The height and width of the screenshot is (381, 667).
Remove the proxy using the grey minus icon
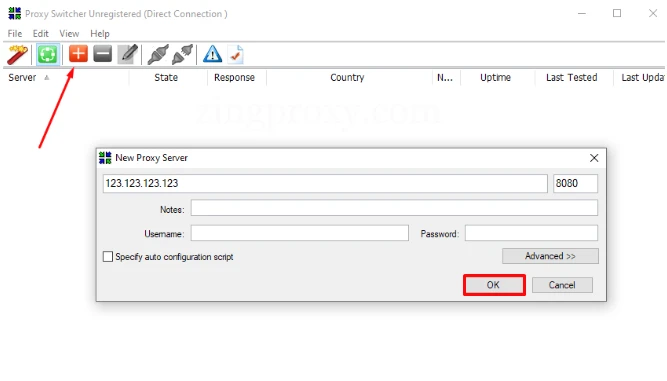coord(103,54)
